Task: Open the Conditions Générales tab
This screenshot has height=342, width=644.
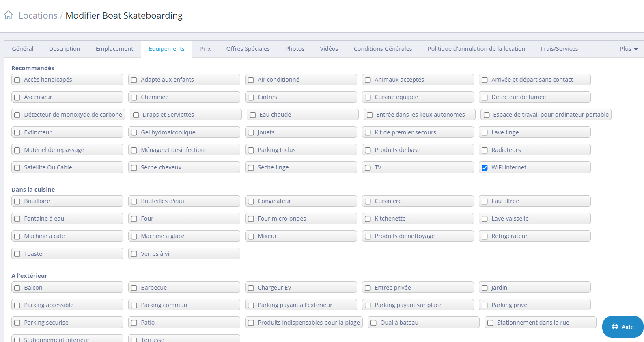Action: point(383,49)
